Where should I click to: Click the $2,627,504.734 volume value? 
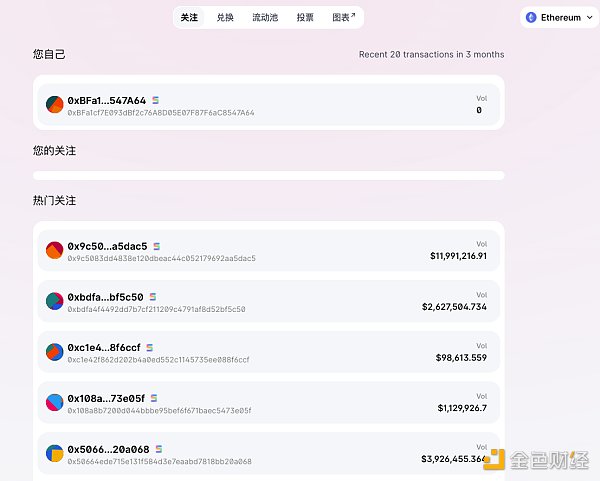pyautogui.click(x=454, y=307)
